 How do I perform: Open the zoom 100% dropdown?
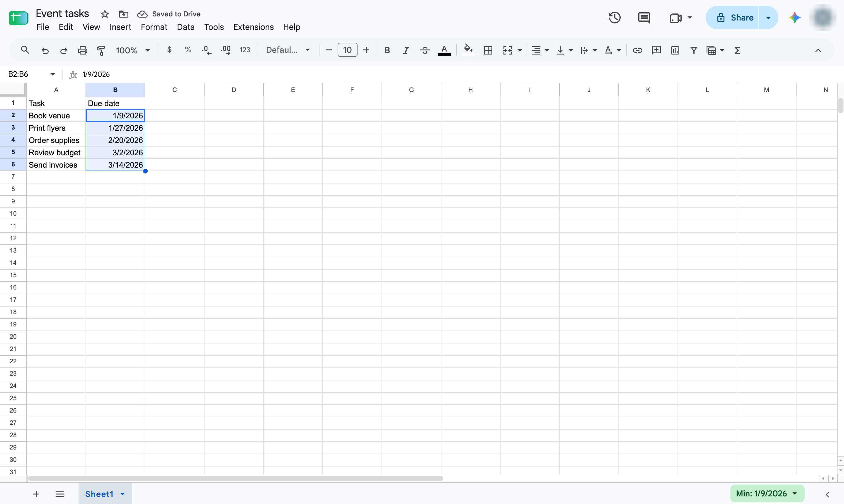(x=133, y=50)
